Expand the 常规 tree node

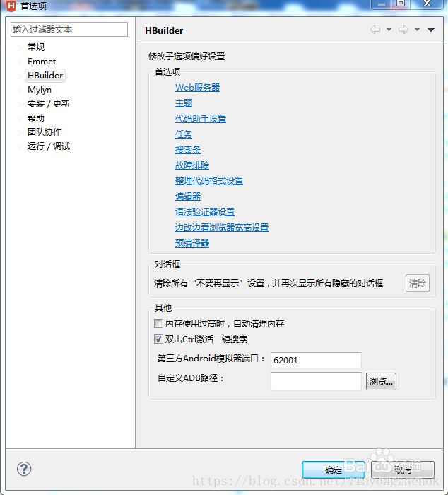click(x=20, y=47)
